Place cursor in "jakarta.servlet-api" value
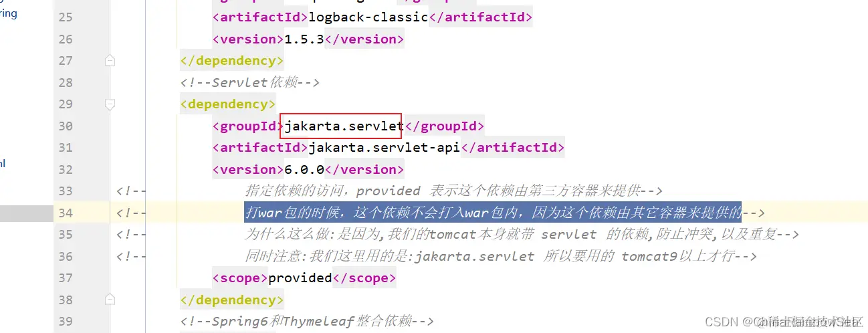This screenshot has width=868, height=333. (x=384, y=147)
